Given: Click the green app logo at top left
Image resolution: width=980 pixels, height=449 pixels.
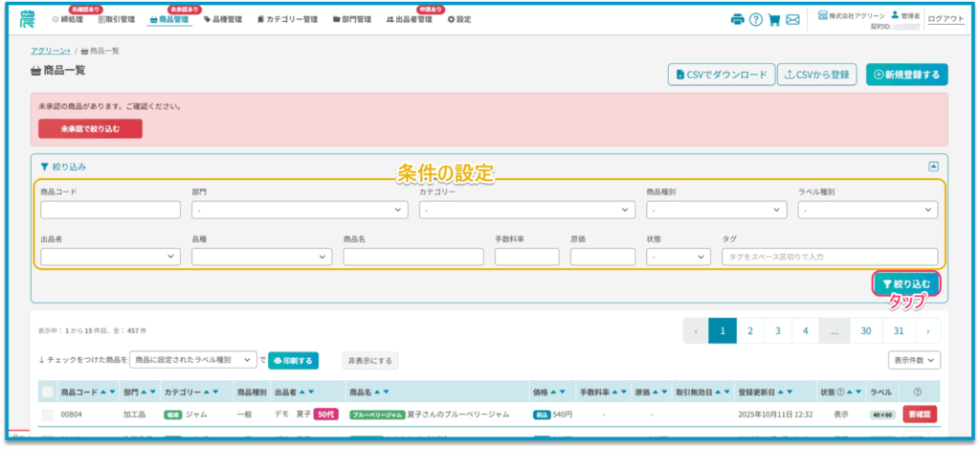Looking at the screenshot, I should [x=28, y=18].
